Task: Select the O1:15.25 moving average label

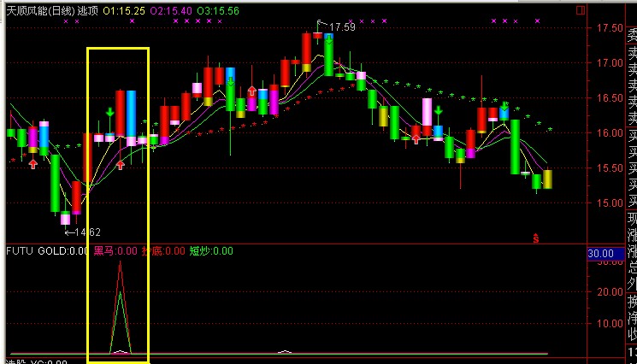Action: click(x=122, y=10)
